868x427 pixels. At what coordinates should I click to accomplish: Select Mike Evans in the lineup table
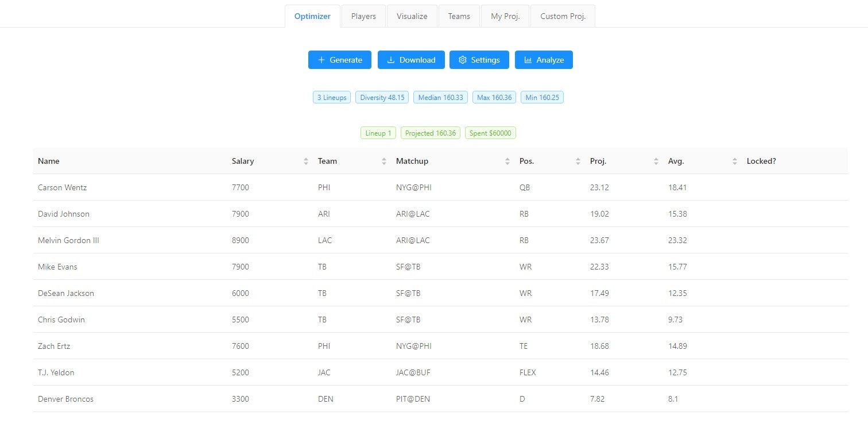(x=58, y=267)
